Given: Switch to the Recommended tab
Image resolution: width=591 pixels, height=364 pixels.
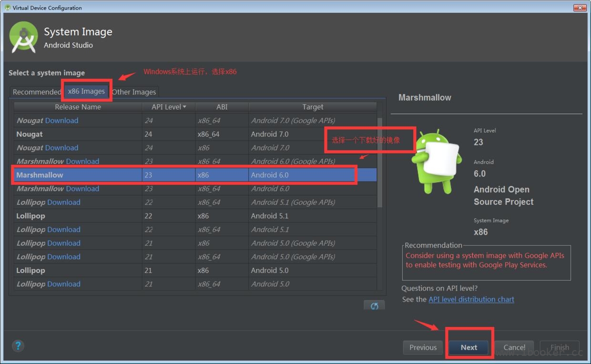Looking at the screenshot, I should pos(37,92).
